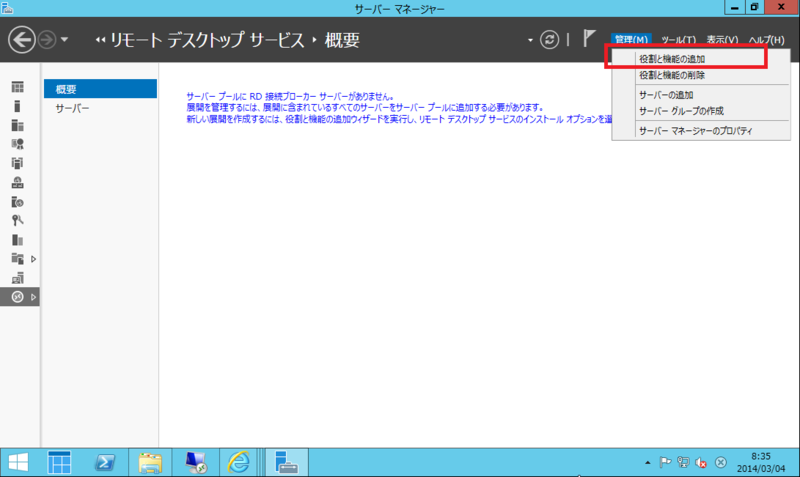Choose 役割と機能の追加 from the menu
Screen dimensions: 800x477
pos(701,59)
